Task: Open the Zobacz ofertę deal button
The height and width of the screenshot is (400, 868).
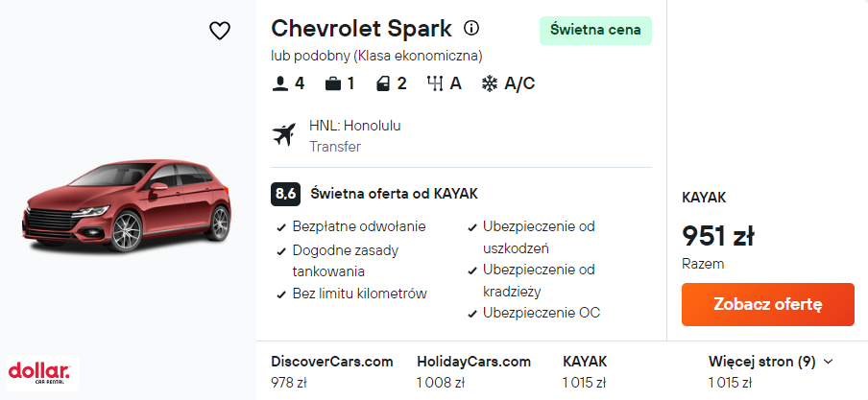Action: pos(767,304)
